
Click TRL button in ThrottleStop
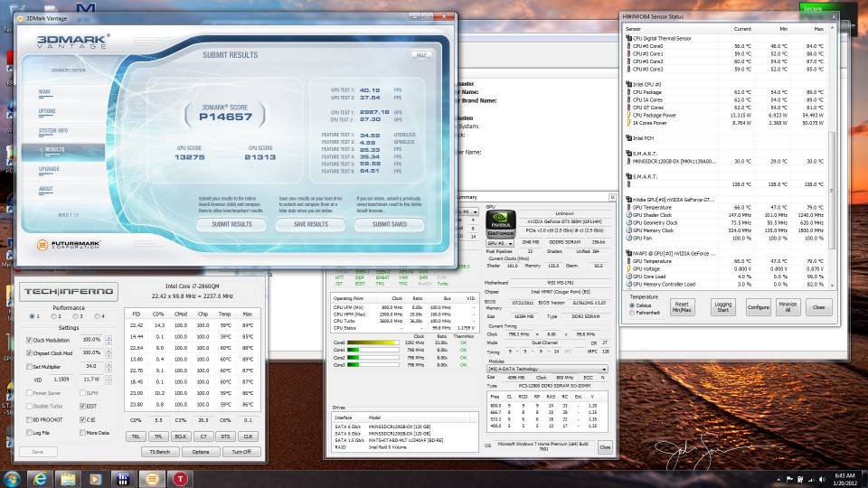136,436
